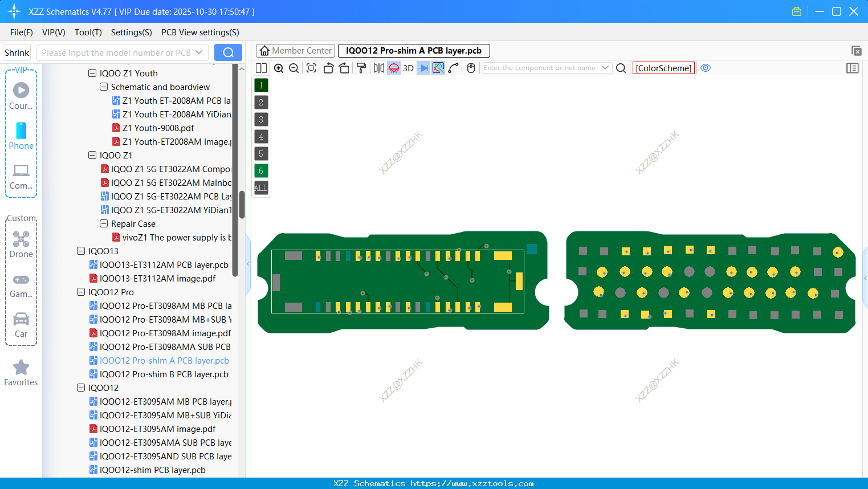Switch to IQOO12 Pro-shim A PCB layer.pcb tab
Screen dimensions: 868x489
(x=414, y=51)
